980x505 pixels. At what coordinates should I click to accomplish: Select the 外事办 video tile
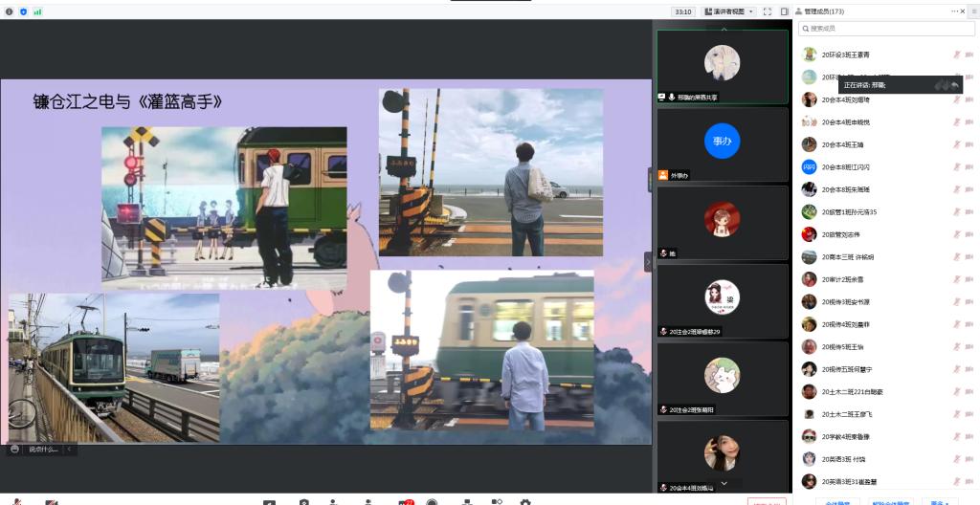pos(723,144)
